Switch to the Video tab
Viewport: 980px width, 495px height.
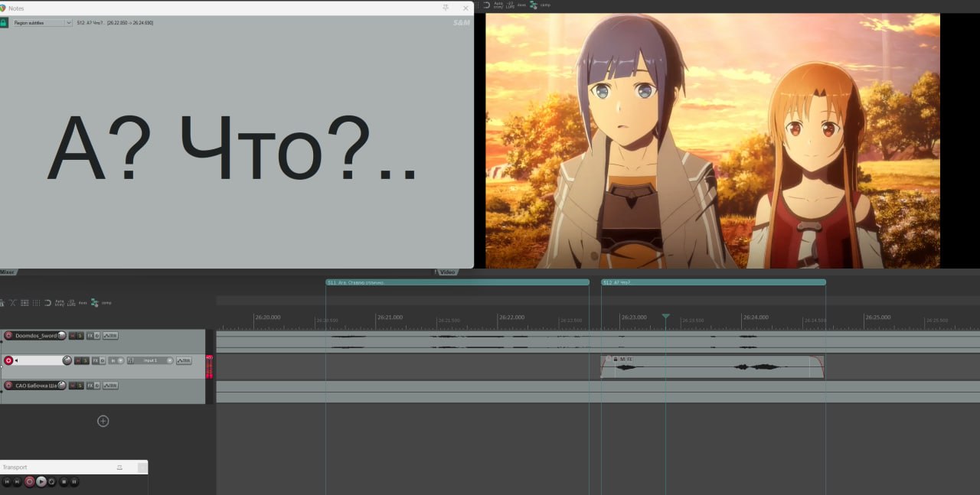pyautogui.click(x=447, y=272)
